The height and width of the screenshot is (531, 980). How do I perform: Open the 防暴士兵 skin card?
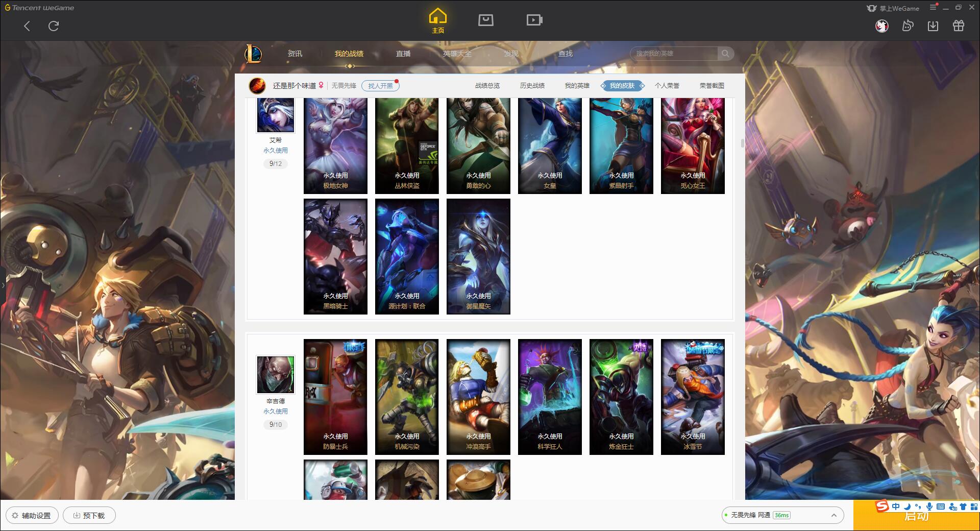[335, 397]
